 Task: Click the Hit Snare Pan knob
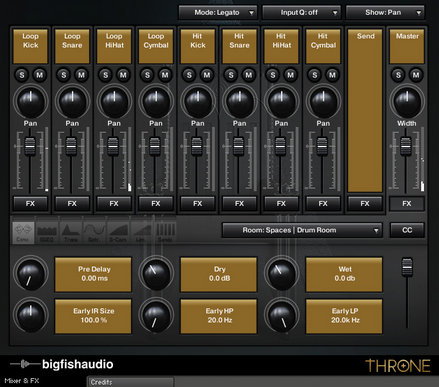[x=240, y=102]
